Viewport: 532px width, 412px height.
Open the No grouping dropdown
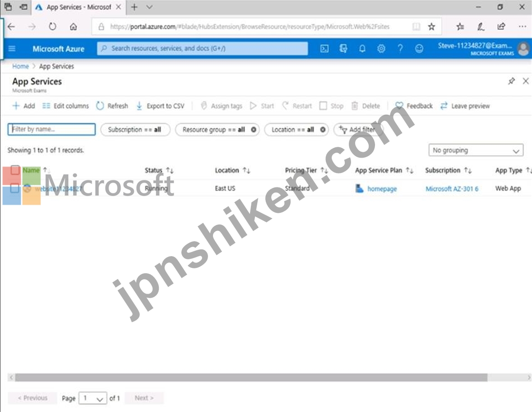tap(476, 150)
